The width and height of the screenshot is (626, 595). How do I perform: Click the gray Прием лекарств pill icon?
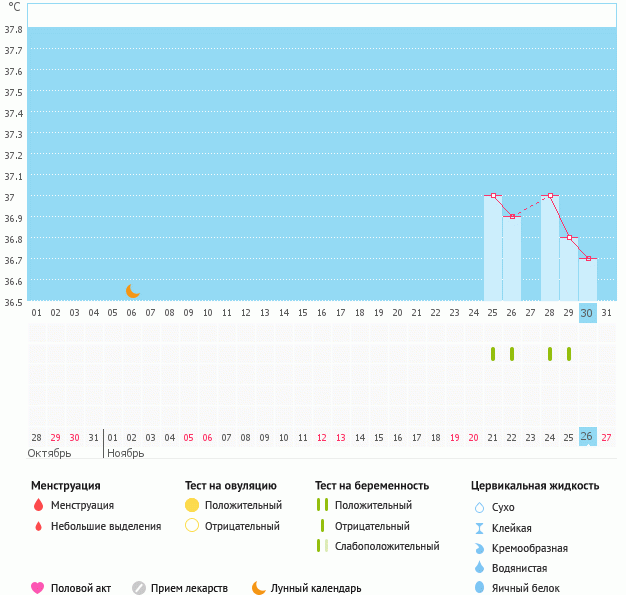[x=139, y=588]
